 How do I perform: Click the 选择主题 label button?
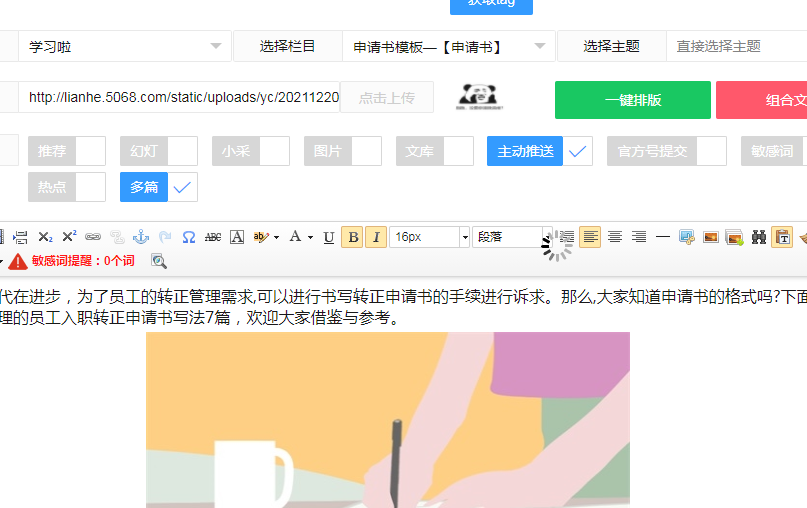[x=611, y=46]
